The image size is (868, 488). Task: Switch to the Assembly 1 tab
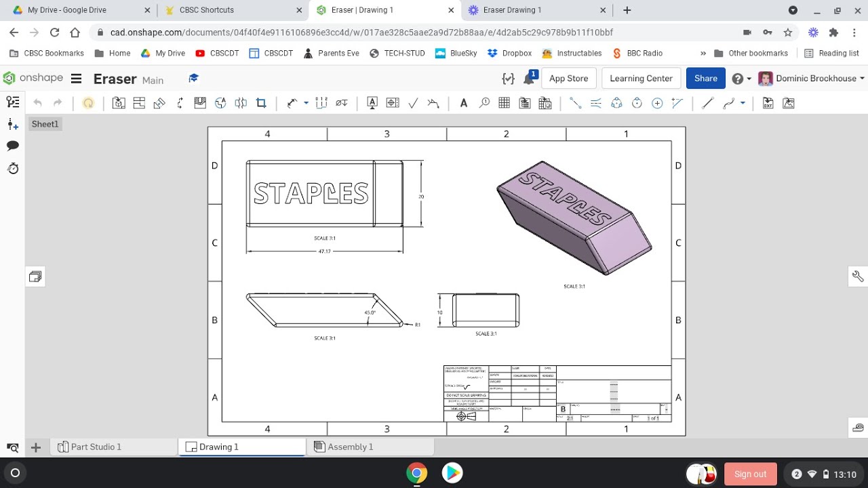coord(370,447)
